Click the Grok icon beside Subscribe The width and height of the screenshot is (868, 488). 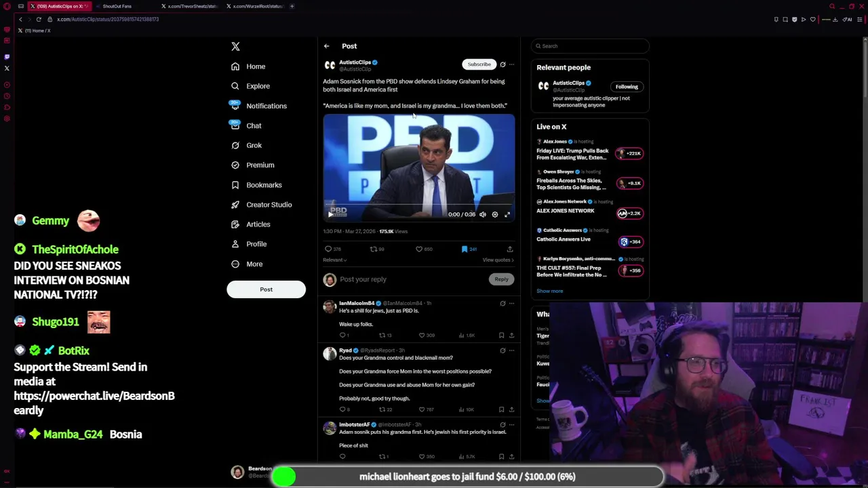click(x=502, y=64)
